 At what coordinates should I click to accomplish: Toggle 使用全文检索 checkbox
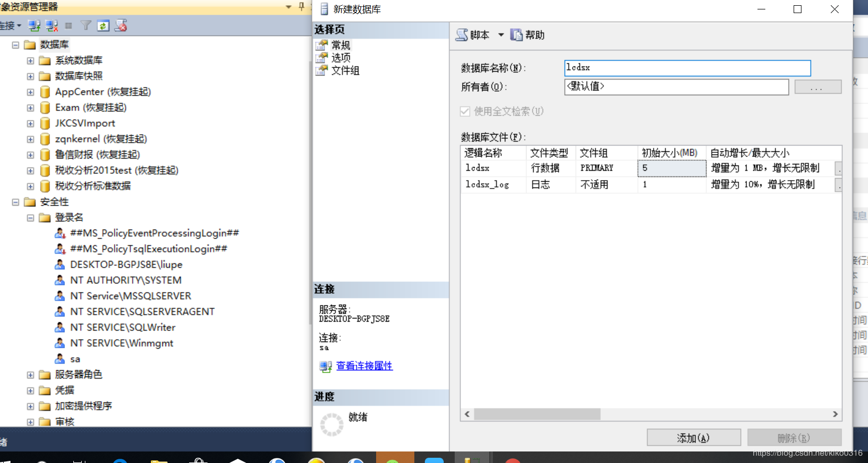coord(465,112)
